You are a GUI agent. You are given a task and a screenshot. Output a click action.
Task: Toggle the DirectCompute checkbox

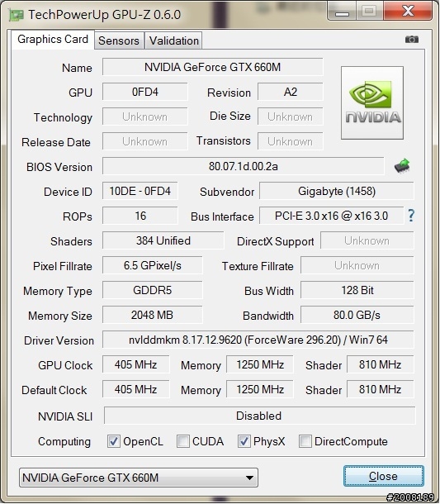pyautogui.click(x=305, y=441)
